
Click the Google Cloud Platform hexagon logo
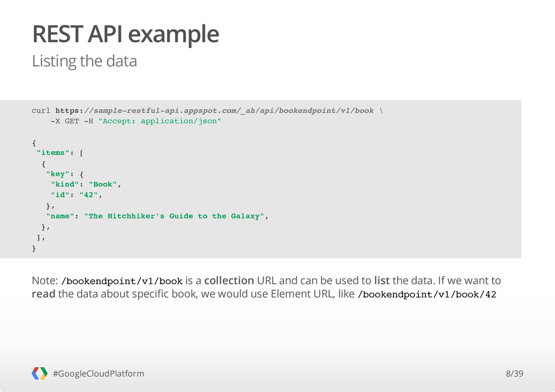[x=39, y=373]
